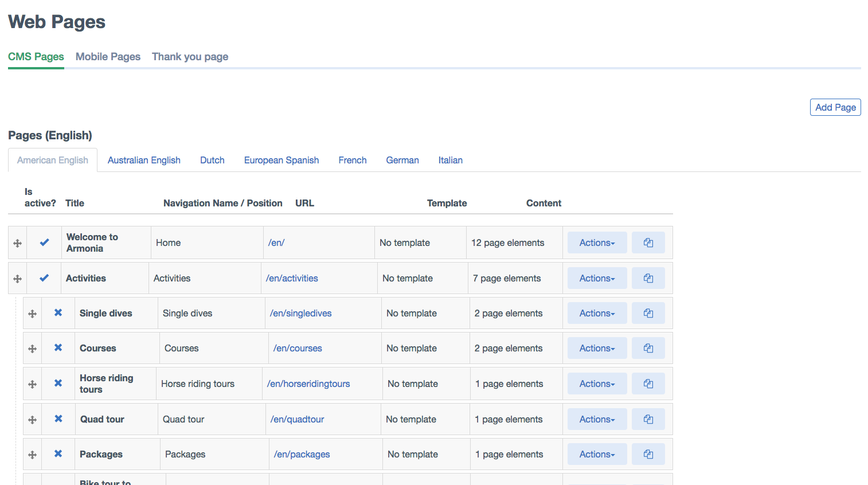Select the German language tab
This screenshot has width=868, height=485.
402,161
